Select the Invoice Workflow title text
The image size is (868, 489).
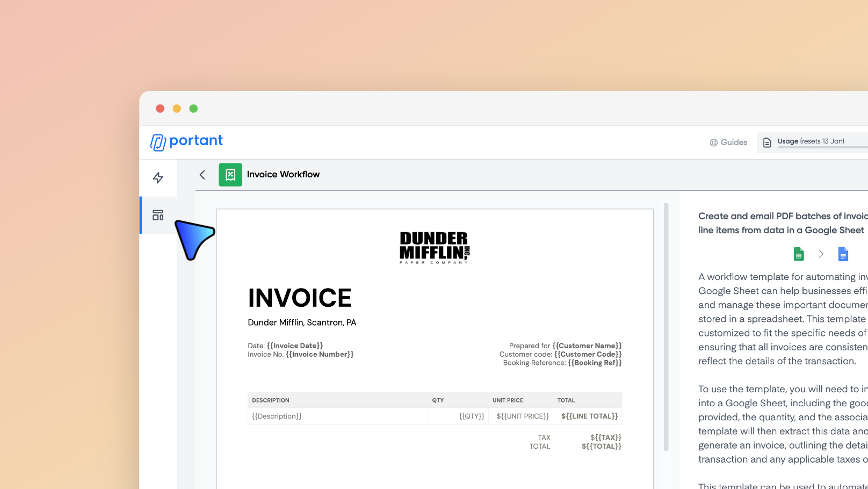[x=283, y=174]
